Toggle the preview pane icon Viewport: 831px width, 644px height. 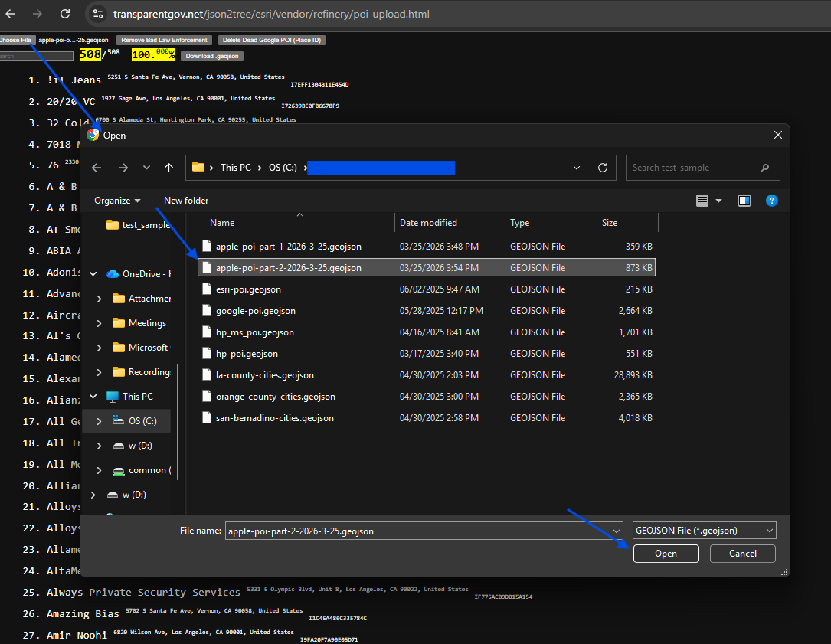tap(744, 201)
